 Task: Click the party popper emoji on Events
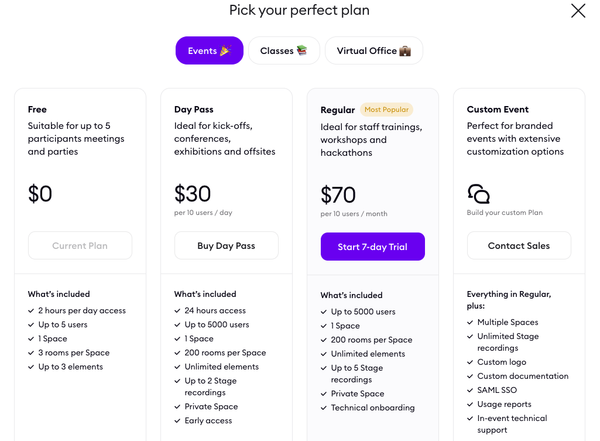225,51
